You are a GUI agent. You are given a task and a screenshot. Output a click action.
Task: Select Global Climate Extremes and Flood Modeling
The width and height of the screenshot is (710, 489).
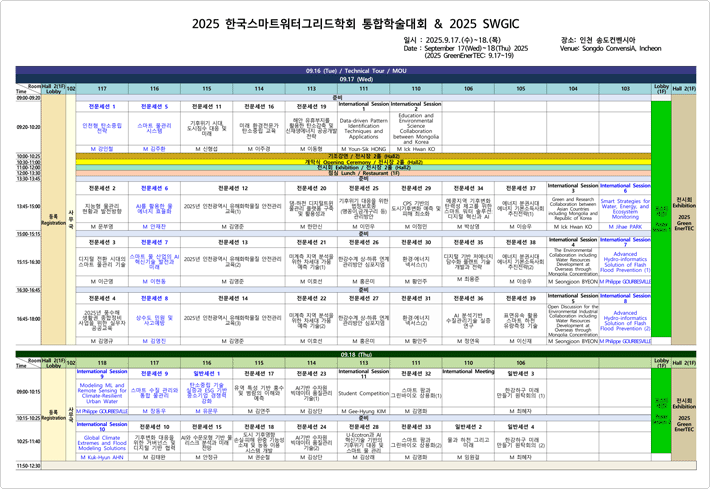[x=101, y=442]
